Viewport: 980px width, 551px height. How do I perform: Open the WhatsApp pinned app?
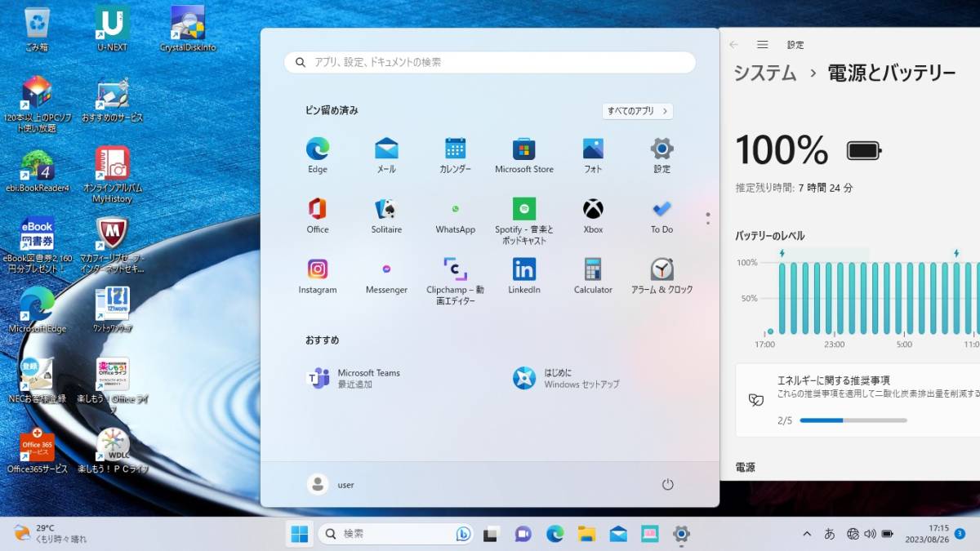455,216
